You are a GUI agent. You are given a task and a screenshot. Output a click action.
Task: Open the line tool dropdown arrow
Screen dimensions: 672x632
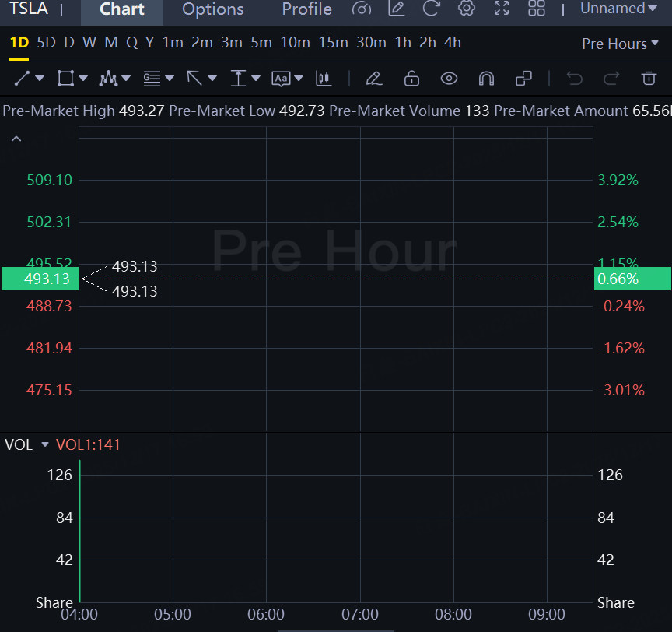pyautogui.click(x=40, y=78)
